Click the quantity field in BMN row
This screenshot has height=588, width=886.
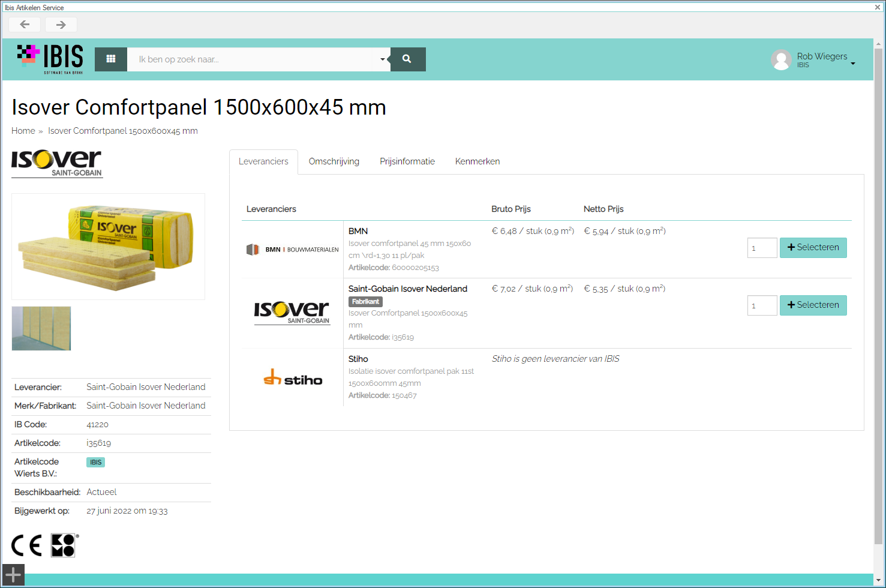[x=762, y=248]
